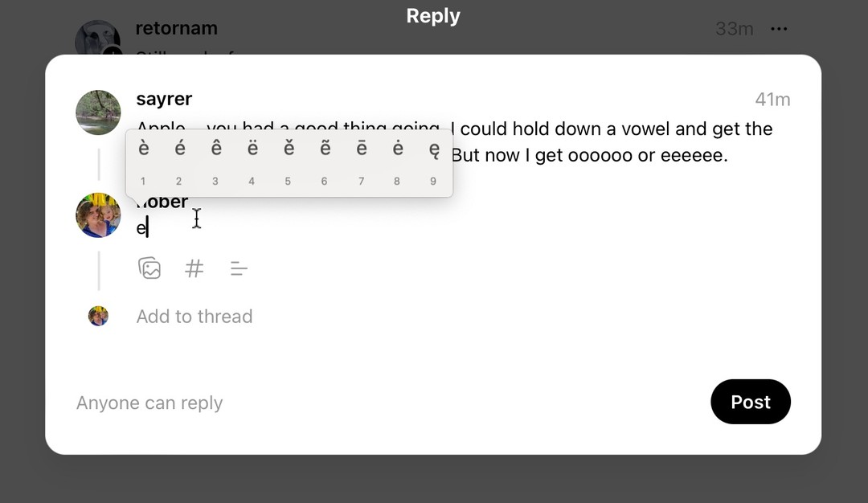
Task: Choose ė with dot above
Action: 397,149
